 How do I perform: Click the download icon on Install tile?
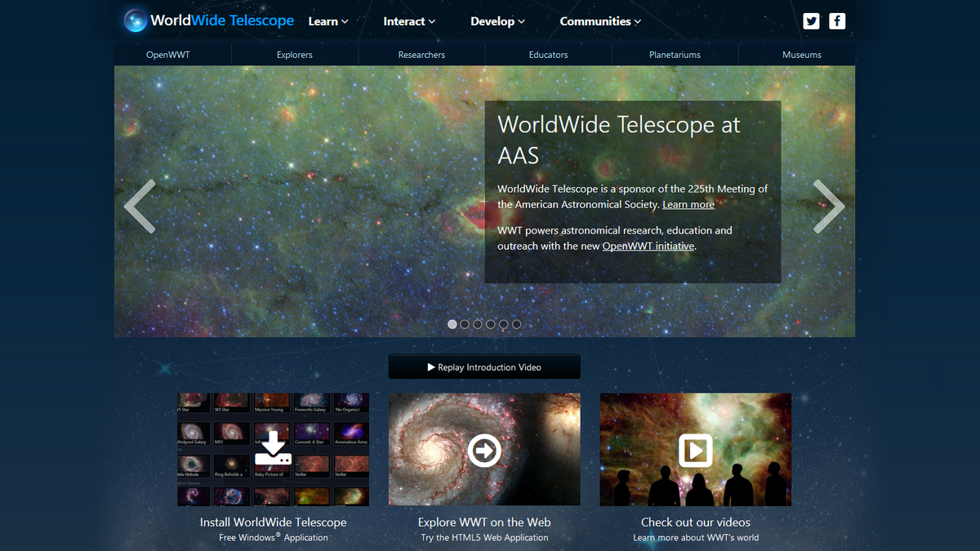point(273,449)
